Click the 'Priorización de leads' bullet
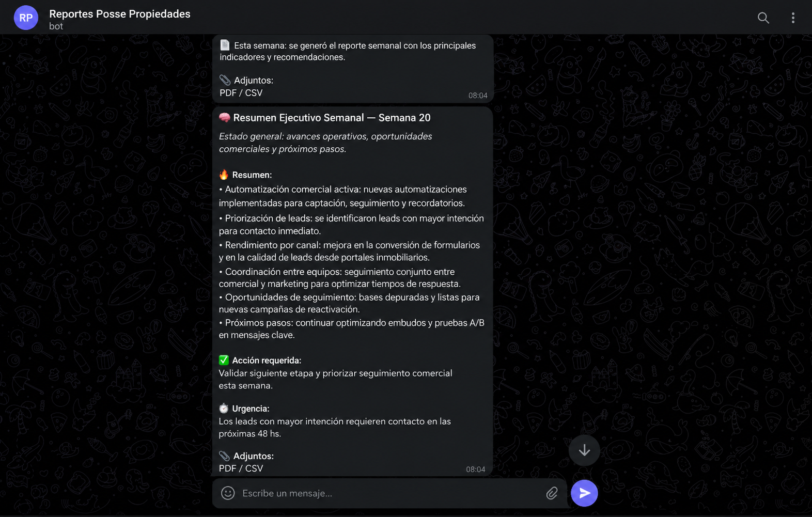Viewport: 812px width, 517px height. (351, 225)
